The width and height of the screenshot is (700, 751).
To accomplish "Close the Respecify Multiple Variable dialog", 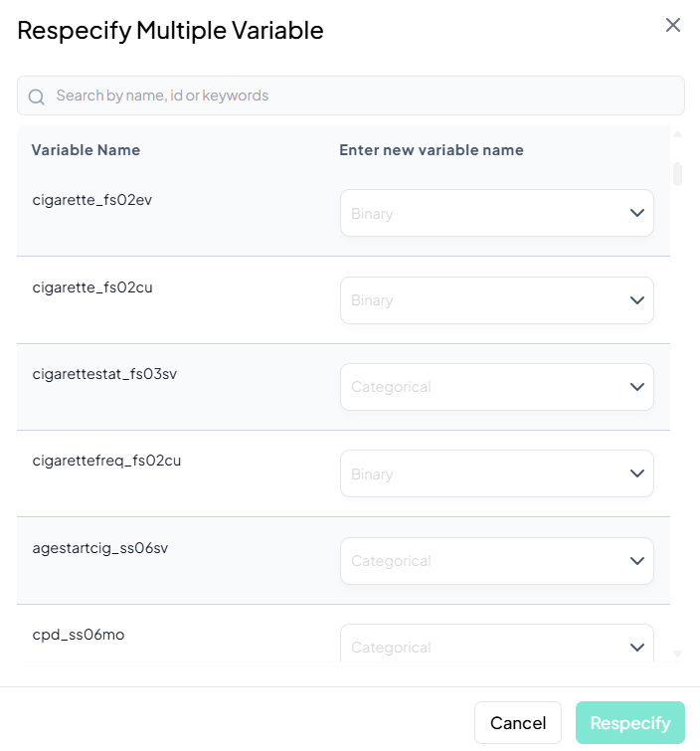I will [673, 25].
